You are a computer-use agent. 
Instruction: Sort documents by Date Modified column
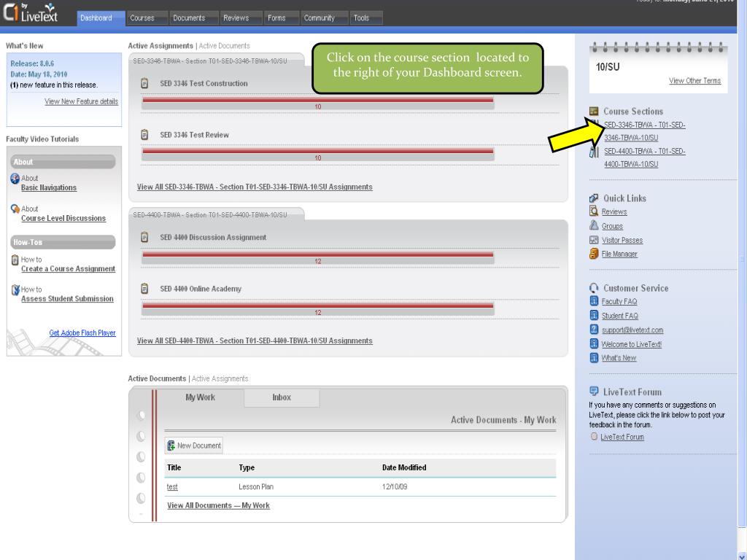[404, 467]
